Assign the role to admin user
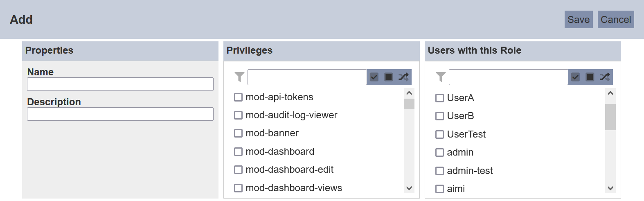This screenshot has height=201, width=644. tap(439, 152)
